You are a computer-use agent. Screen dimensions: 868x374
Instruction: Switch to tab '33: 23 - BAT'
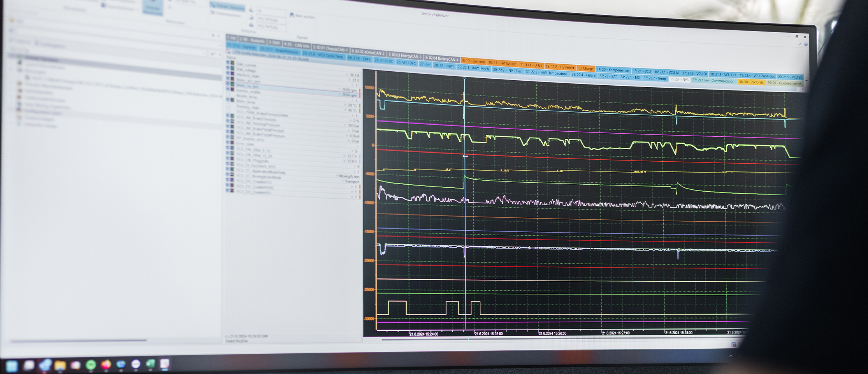608,76
